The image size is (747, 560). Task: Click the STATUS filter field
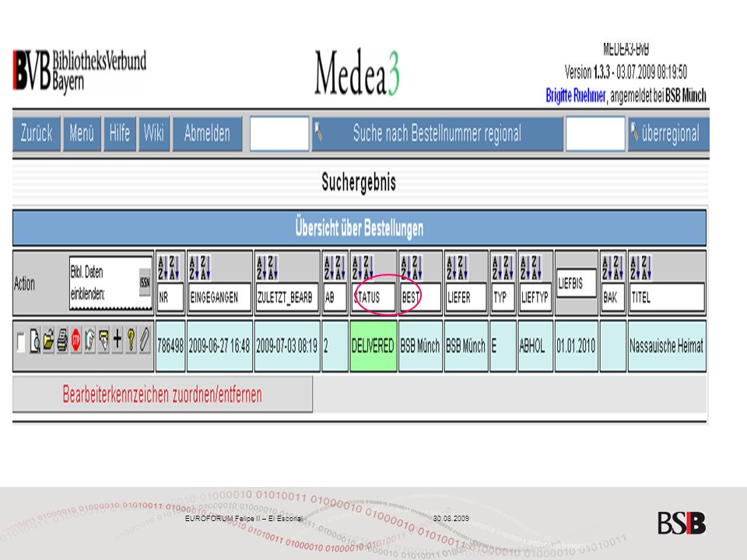tap(373, 298)
